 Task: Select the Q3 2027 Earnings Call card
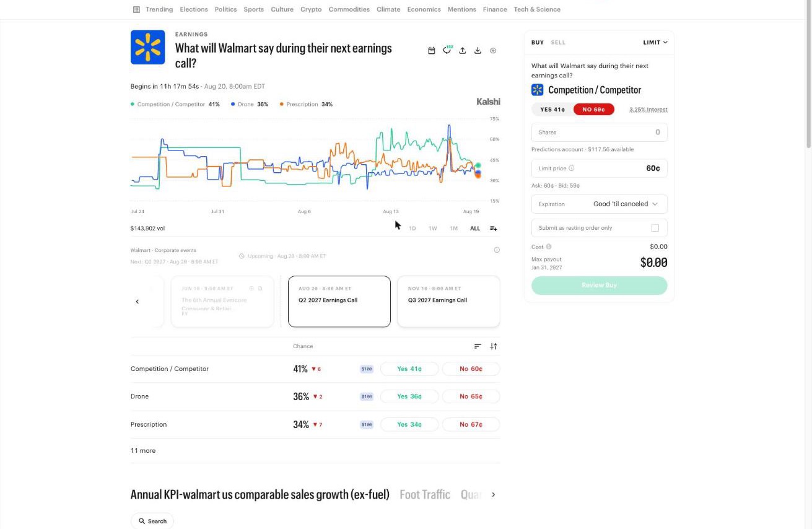click(448, 302)
